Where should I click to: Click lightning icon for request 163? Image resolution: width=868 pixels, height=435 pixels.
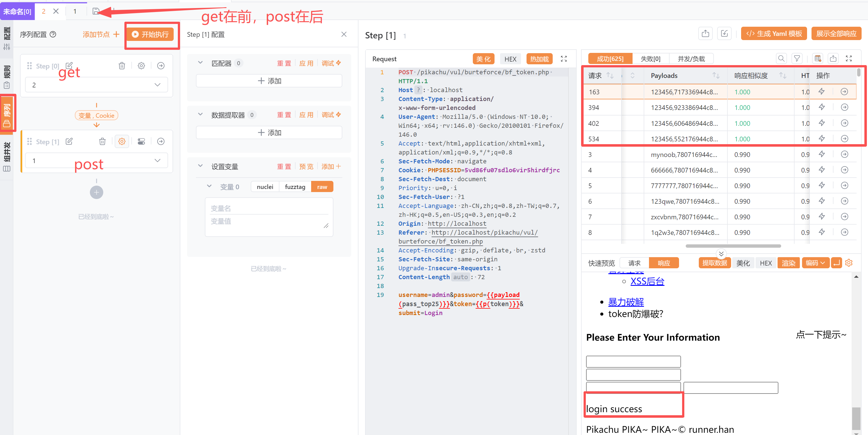[x=822, y=92]
